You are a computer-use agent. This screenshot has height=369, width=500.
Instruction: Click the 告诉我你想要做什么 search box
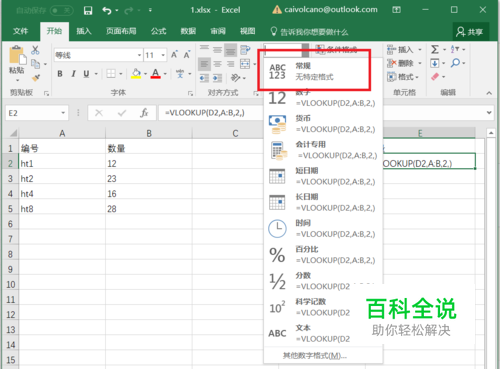(309, 32)
